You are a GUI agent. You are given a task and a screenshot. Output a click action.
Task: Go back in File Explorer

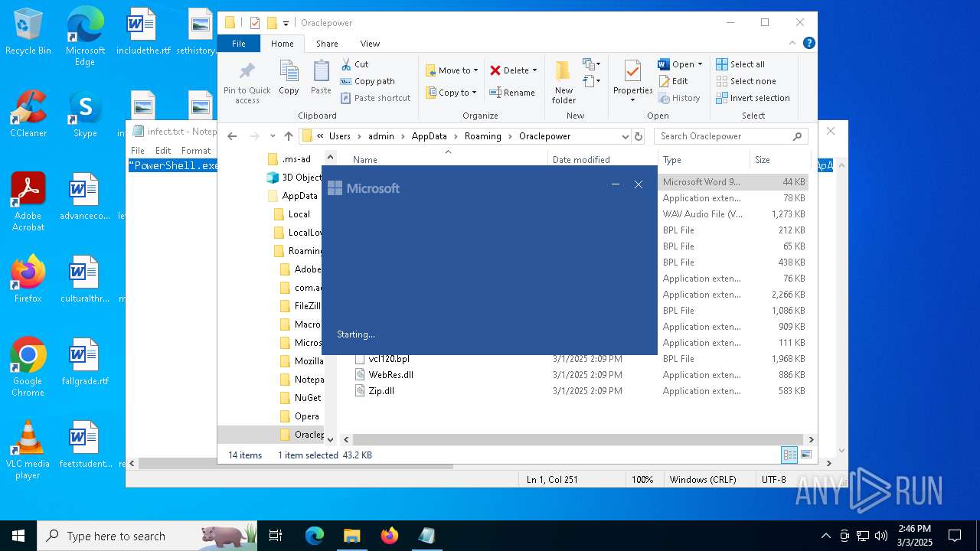pos(232,136)
